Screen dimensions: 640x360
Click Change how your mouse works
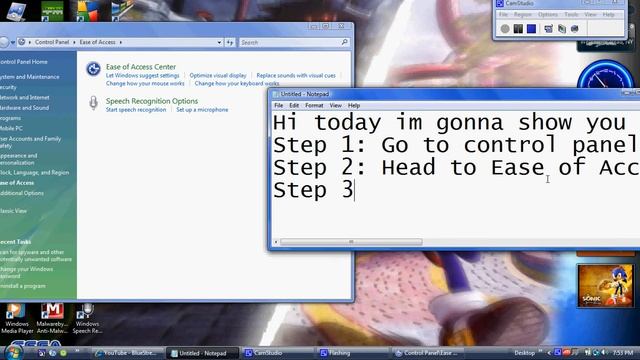click(x=145, y=83)
